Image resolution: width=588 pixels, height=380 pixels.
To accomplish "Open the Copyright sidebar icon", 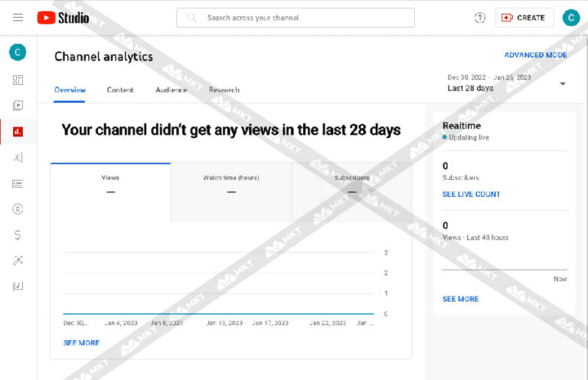I will (x=18, y=209).
